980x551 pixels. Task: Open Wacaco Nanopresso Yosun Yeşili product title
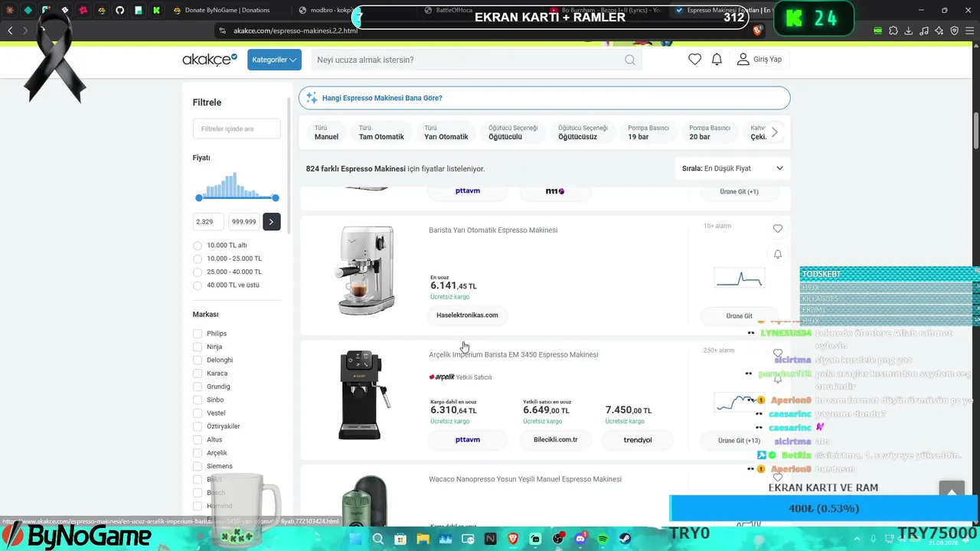[525, 479]
